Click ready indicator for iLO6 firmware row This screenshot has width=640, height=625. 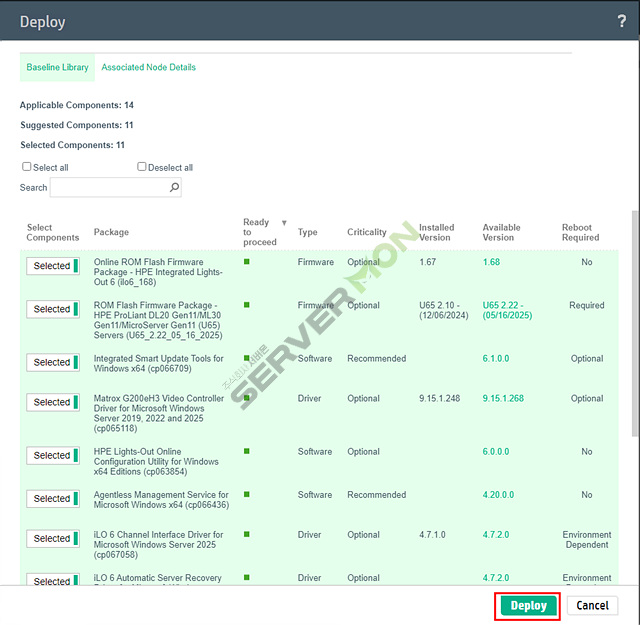[x=247, y=262]
